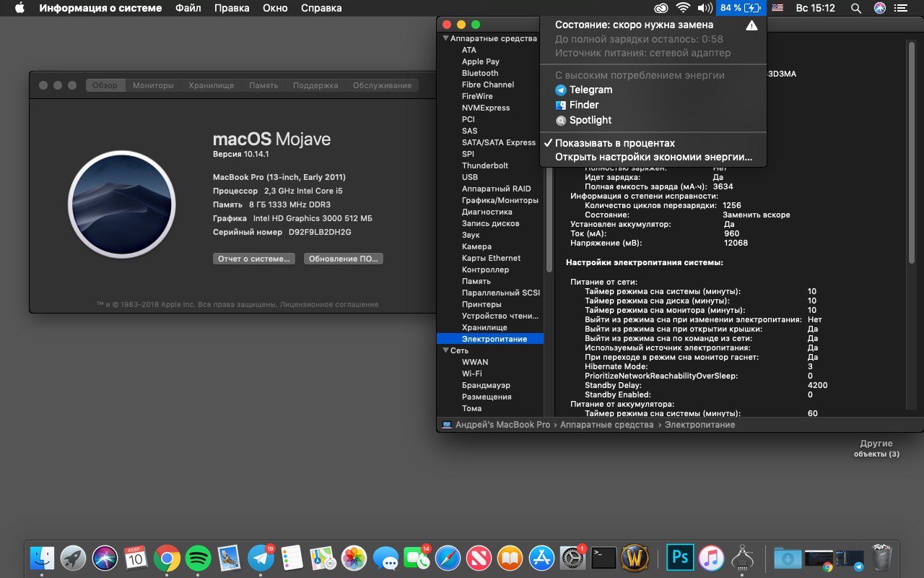
Task: Switch to the Память tab
Action: (263, 85)
